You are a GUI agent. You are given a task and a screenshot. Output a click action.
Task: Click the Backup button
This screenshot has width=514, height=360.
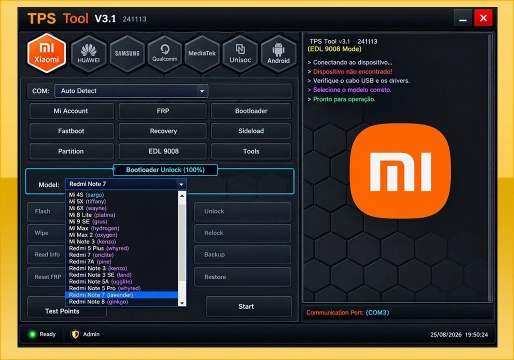click(242, 255)
